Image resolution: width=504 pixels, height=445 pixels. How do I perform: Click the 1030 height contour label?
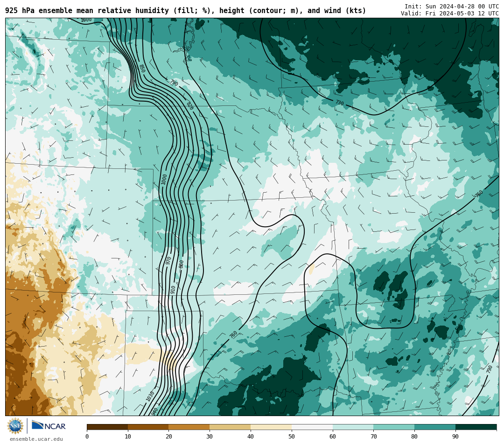point(150,396)
